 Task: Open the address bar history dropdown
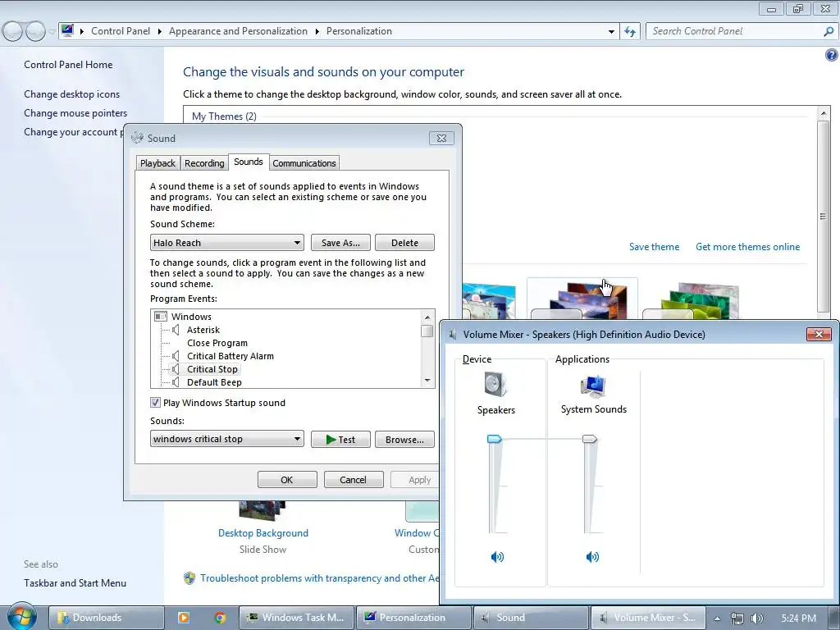tap(610, 32)
